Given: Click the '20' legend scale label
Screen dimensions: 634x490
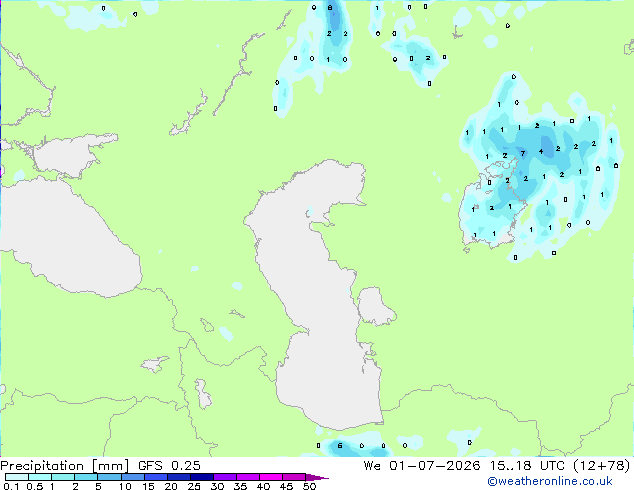Looking at the screenshot, I should [171, 486].
